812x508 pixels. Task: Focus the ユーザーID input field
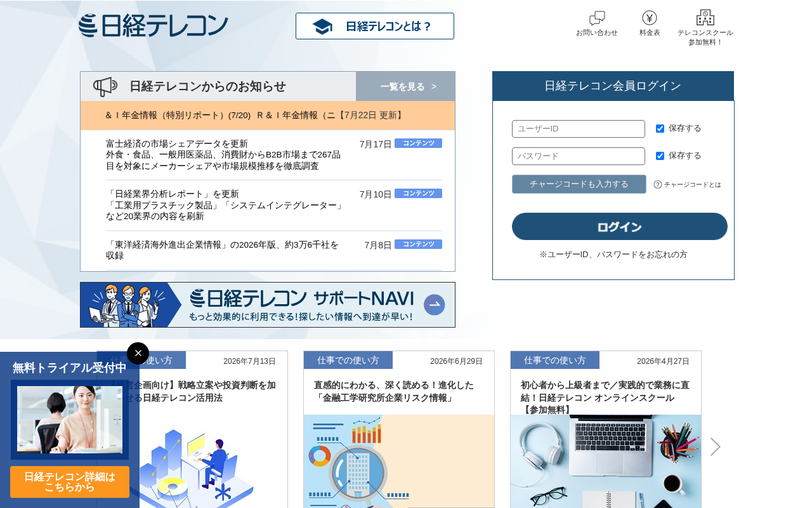[x=579, y=129]
